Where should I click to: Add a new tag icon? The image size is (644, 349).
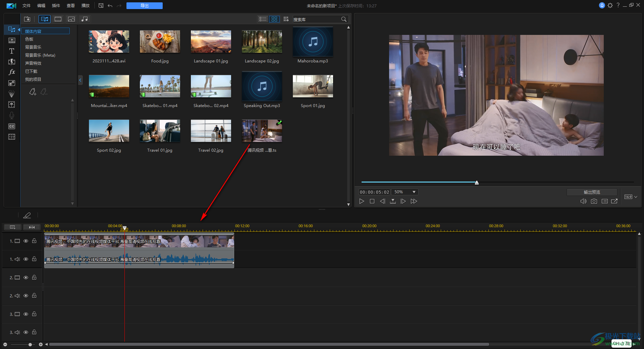click(33, 92)
